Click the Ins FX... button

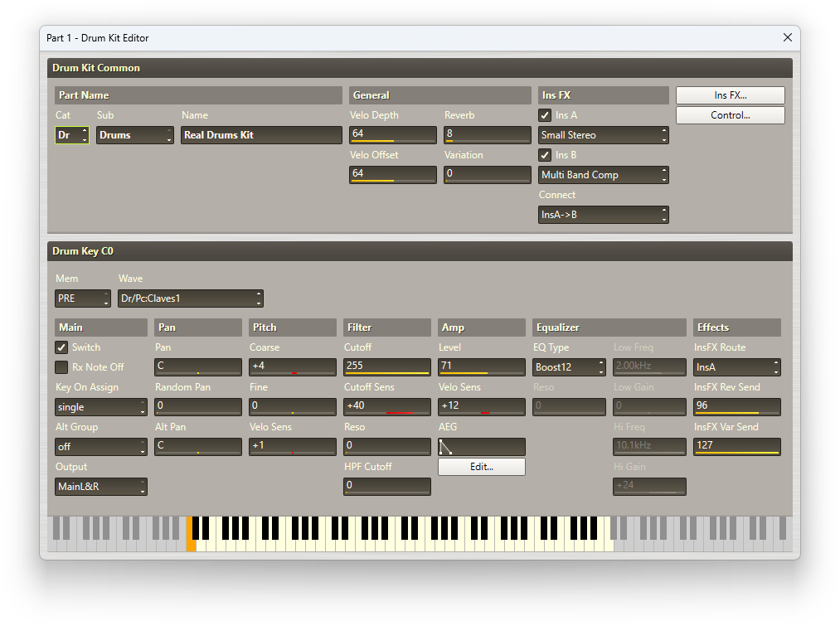point(730,95)
